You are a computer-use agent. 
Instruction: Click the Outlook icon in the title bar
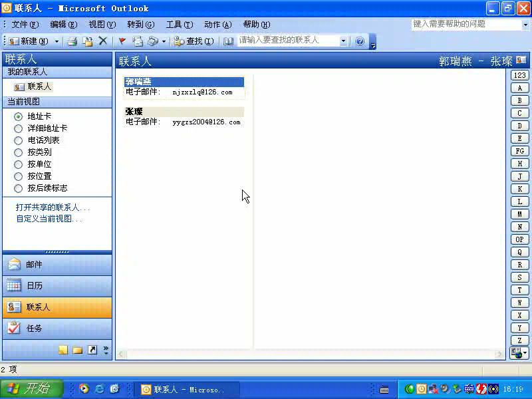(x=7, y=8)
